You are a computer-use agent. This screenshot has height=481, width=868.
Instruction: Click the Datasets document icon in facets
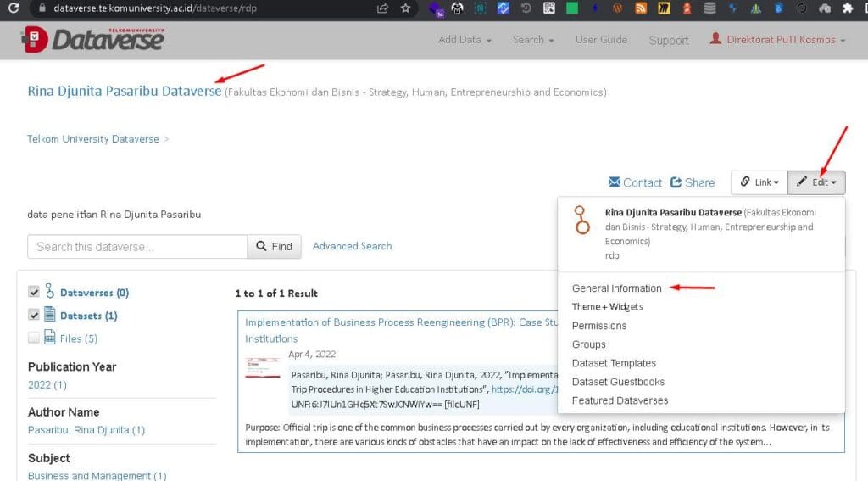(x=50, y=314)
